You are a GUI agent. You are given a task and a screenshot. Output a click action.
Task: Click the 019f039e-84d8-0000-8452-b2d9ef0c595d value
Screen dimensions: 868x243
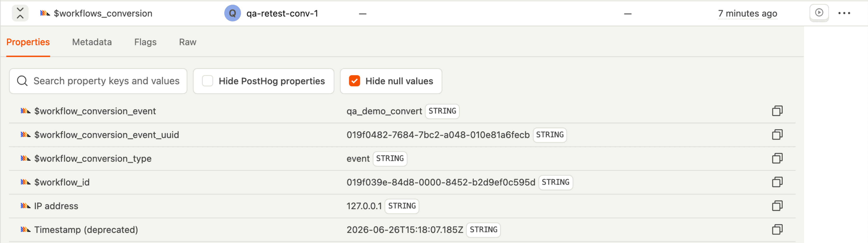441,182
